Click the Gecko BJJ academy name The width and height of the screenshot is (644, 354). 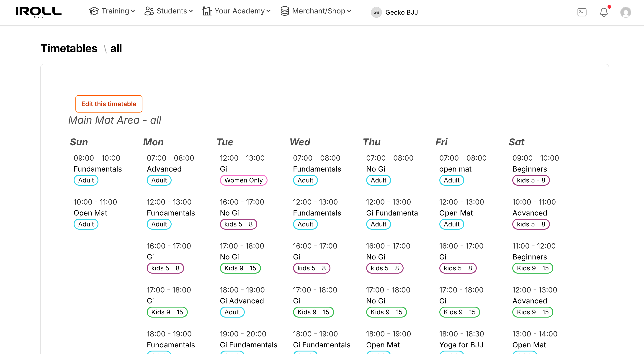click(402, 12)
